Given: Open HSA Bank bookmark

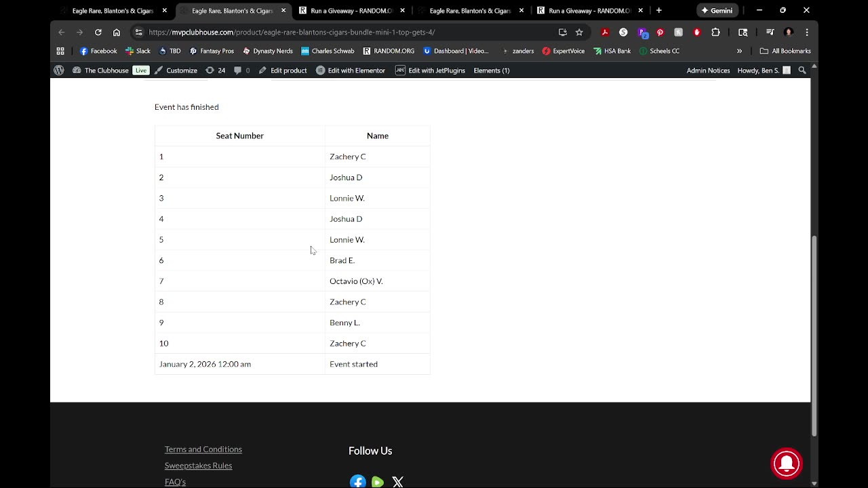Looking at the screenshot, I should point(612,51).
